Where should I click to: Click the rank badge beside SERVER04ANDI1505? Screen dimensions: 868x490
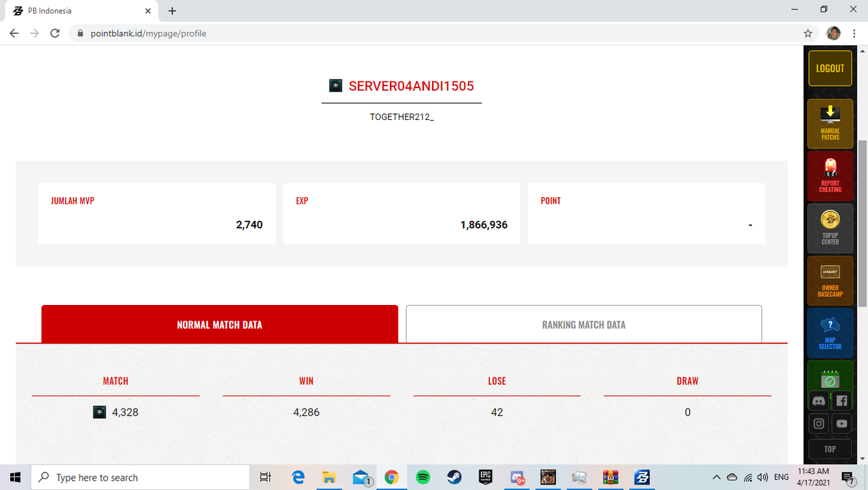click(x=335, y=85)
